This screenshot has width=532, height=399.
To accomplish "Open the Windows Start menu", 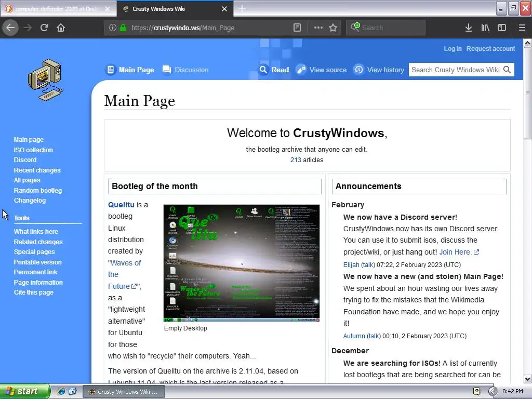I will click(x=25, y=391).
